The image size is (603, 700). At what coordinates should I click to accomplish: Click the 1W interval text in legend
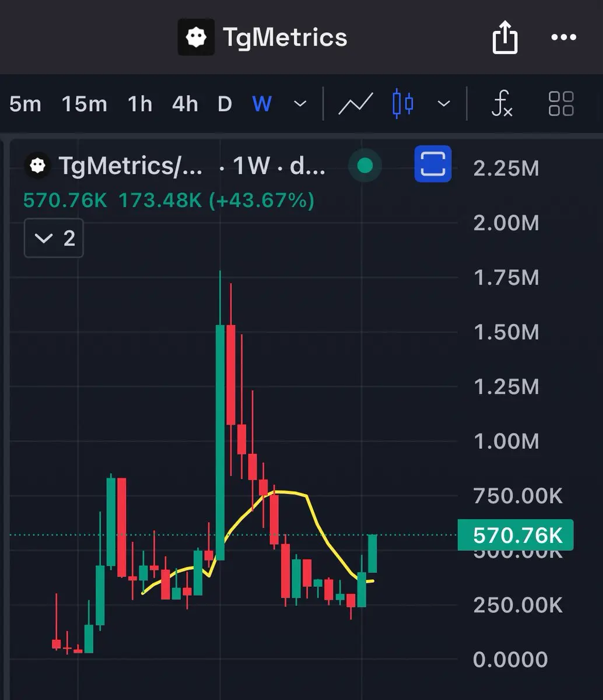[x=251, y=167]
